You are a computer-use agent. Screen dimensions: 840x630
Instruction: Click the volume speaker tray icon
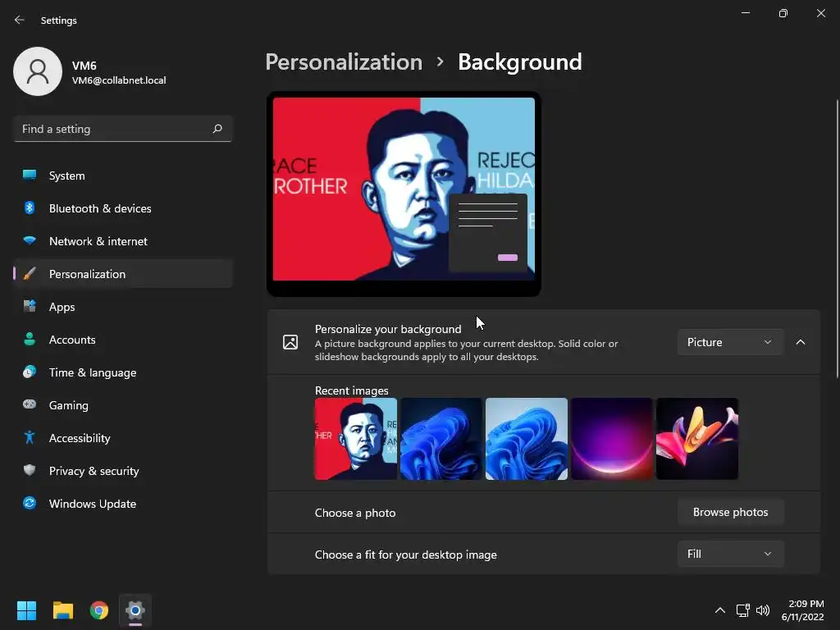click(763, 610)
